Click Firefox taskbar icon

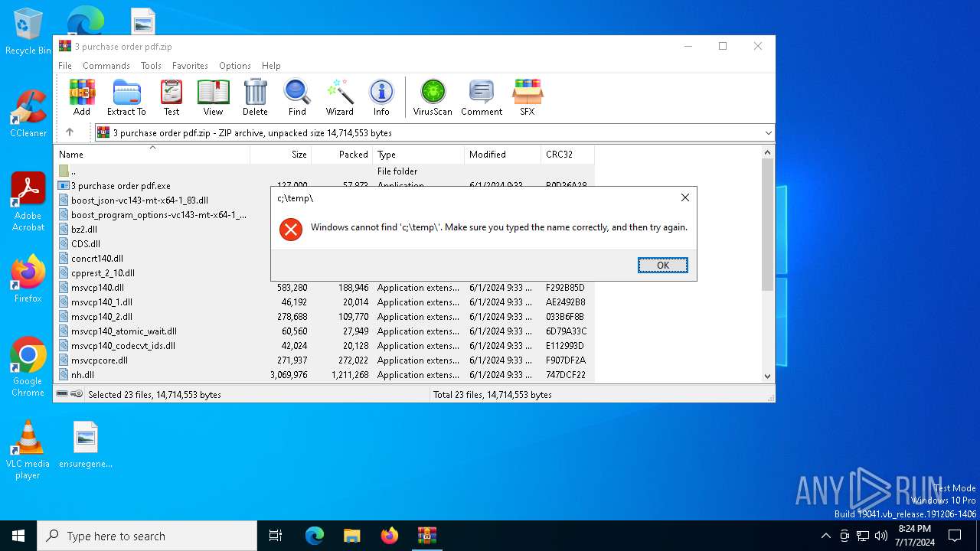pos(390,536)
